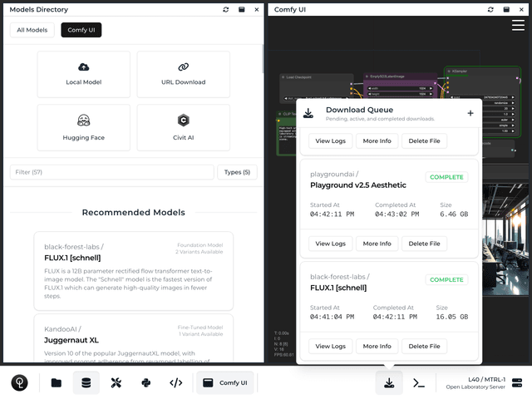Image resolution: width=532 pixels, height=399 pixels.
Task: Launch the Python environment icon
Action: (145, 383)
